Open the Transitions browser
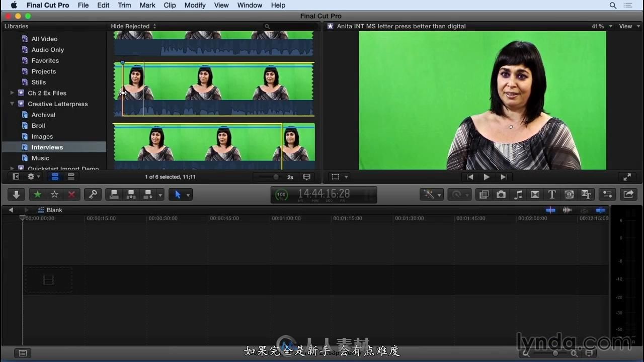Image resolution: width=644 pixels, height=362 pixels. [535, 195]
